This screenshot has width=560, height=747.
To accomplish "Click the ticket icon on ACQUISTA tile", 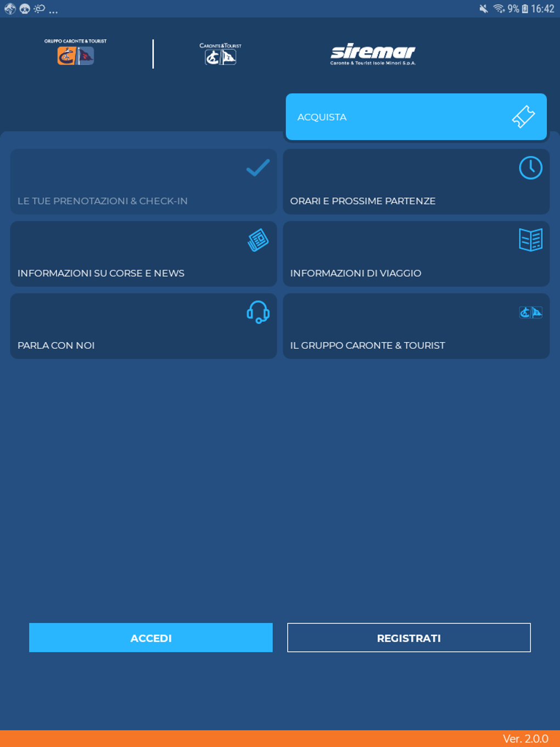I will 524,116.
